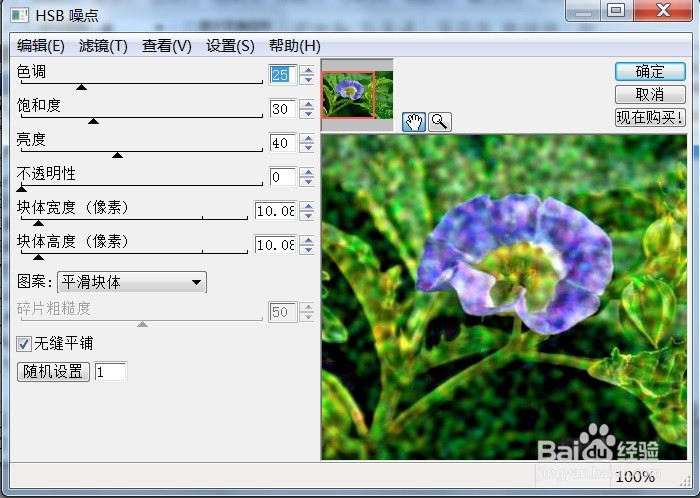This screenshot has height=498, width=700.
Task: Click the navigator thumbnail of the flower
Action: [357, 95]
